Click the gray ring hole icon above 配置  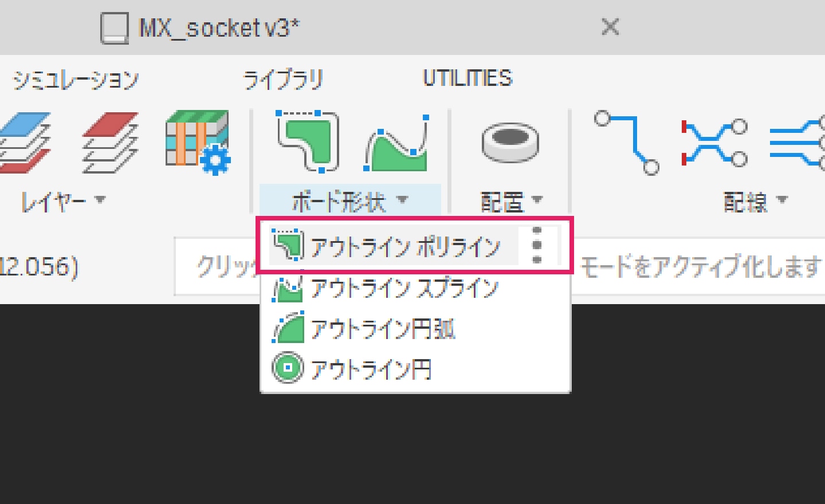(x=510, y=142)
